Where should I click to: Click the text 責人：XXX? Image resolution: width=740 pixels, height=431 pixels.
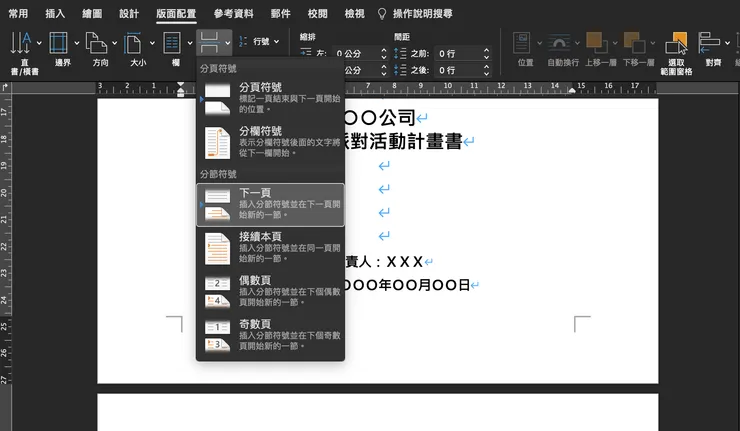click(x=384, y=262)
